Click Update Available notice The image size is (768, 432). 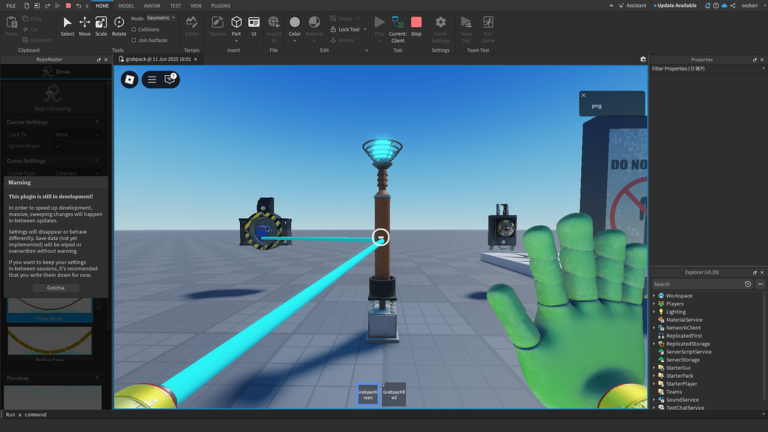coord(675,5)
